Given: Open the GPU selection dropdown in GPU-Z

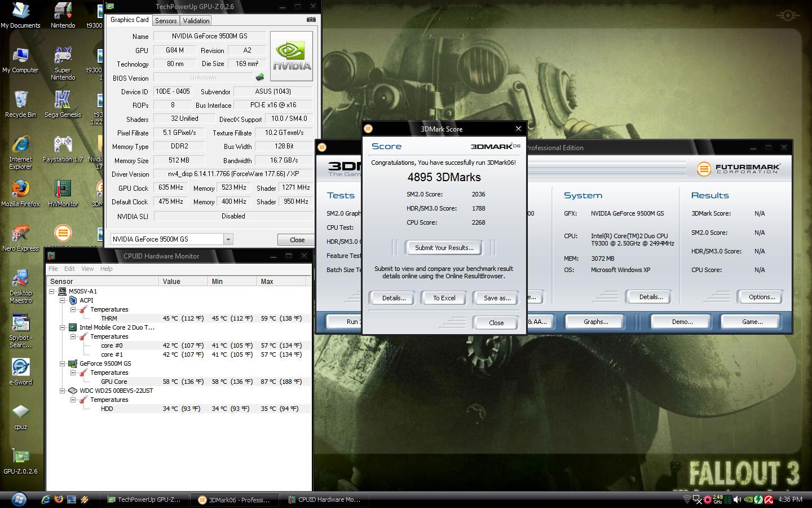Looking at the screenshot, I should click(228, 239).
